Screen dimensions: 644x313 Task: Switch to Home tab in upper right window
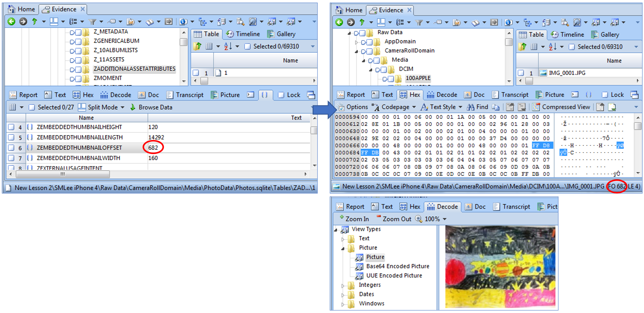pyautogui.click(x=349, y=10)
